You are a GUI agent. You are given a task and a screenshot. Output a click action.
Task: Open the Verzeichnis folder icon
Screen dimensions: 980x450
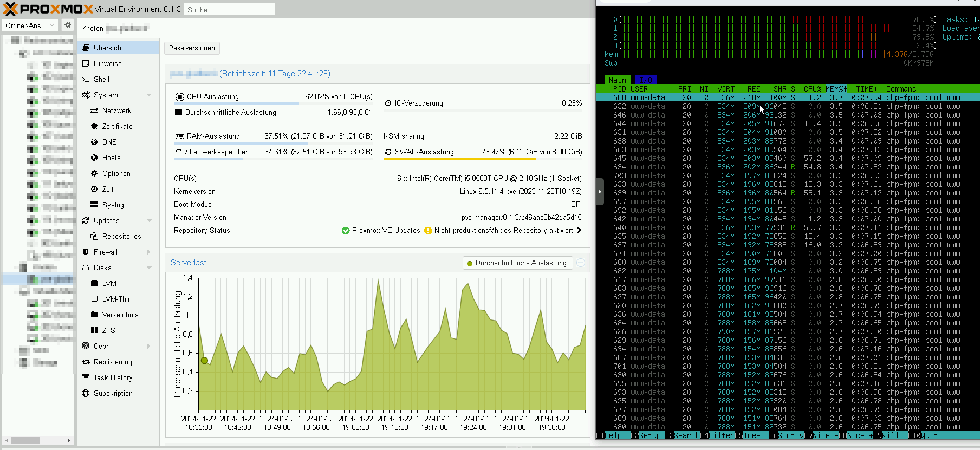point(94,315)
